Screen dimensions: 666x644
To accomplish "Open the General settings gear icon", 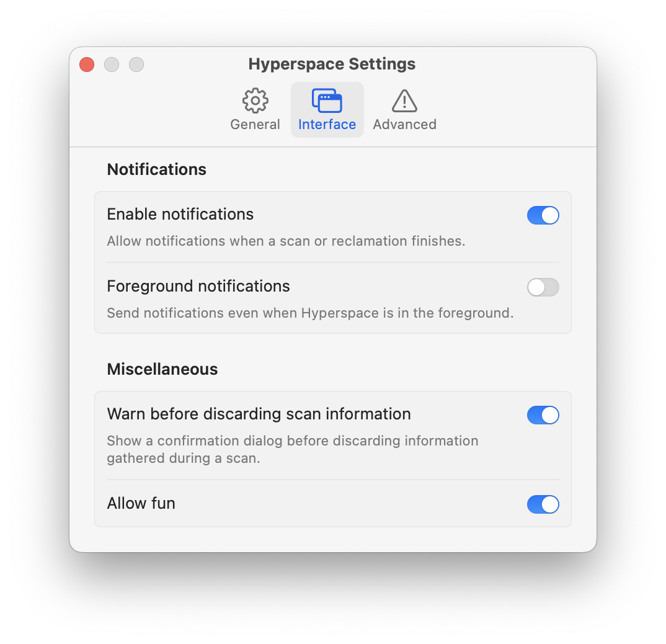I will coord(255,101).
